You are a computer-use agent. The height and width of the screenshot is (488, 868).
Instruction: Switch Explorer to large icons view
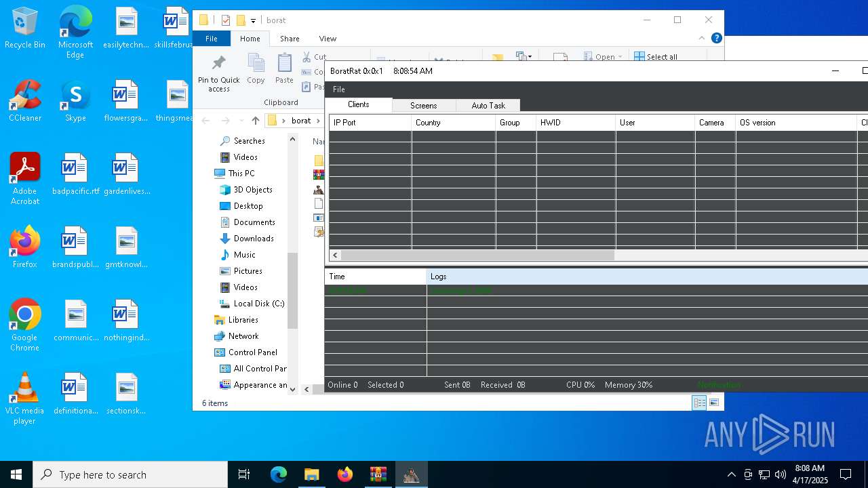click(713, 403)
